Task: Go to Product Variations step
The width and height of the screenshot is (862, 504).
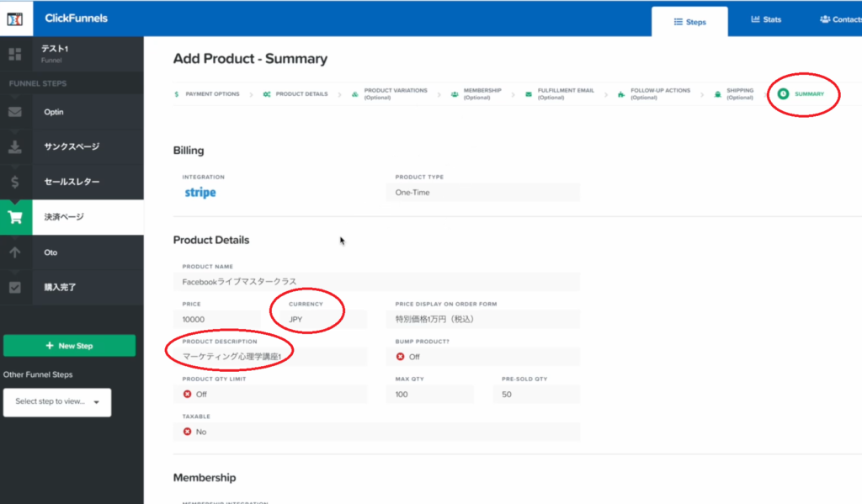Action: point(389,94)
